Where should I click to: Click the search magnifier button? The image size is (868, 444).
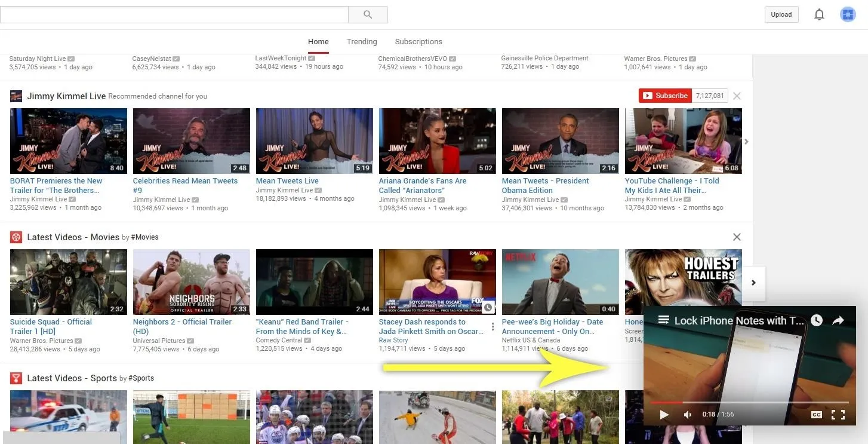coord(368,14)
